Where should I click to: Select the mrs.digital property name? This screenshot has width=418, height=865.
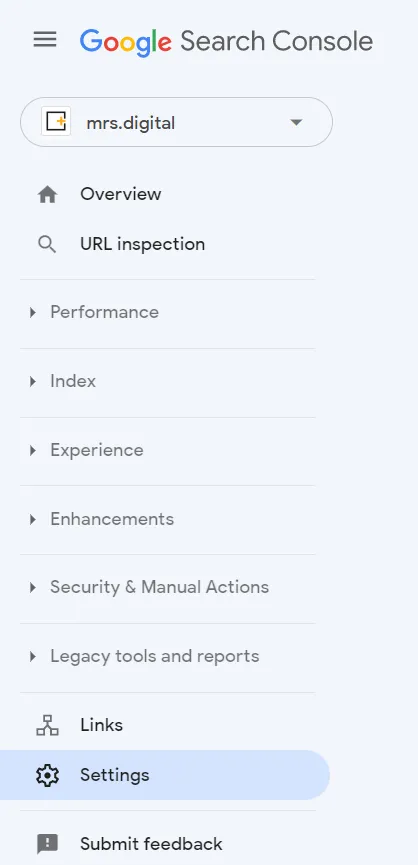(x=131, y=122)
